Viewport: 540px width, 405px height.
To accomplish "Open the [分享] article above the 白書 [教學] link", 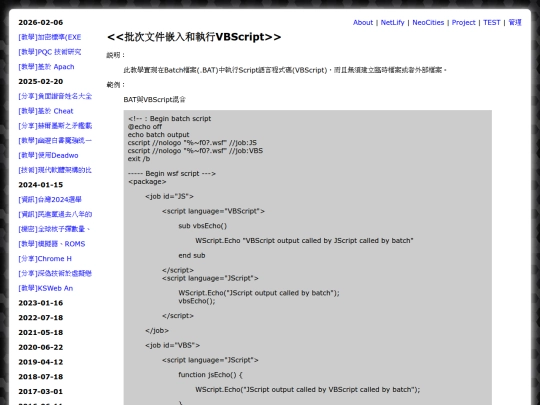I will pos(55,126).
